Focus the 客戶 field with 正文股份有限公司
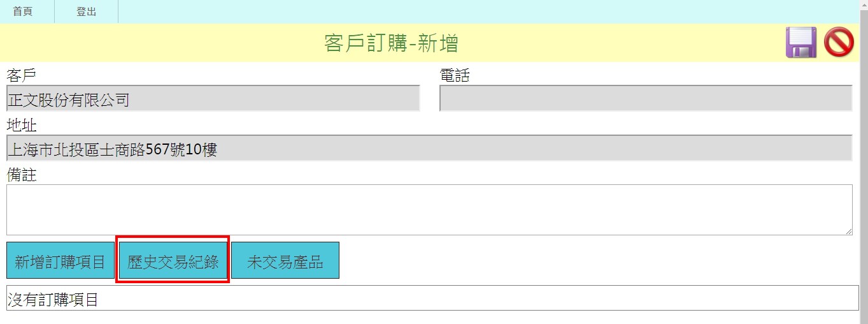This screenshot has width=868, height=324. [213, 98]
